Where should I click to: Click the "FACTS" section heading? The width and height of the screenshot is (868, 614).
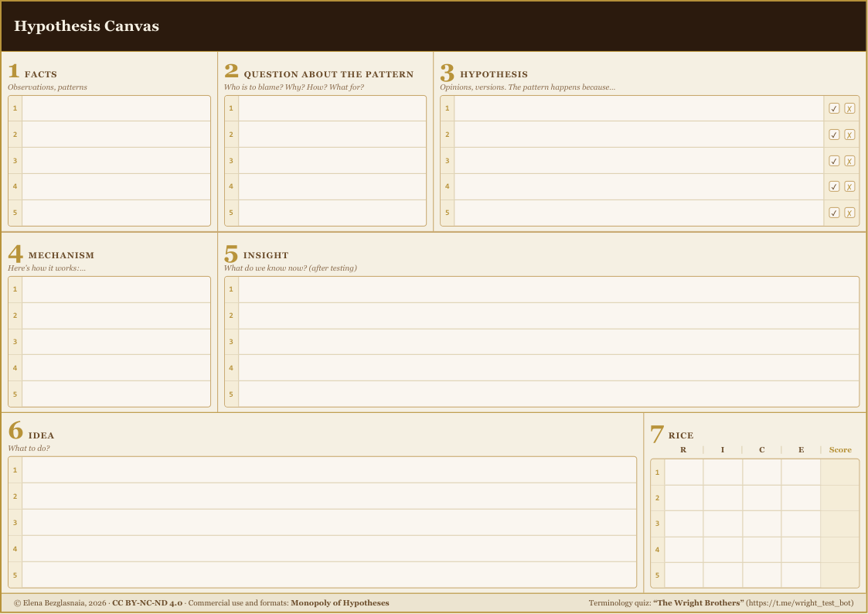point(40,74)
